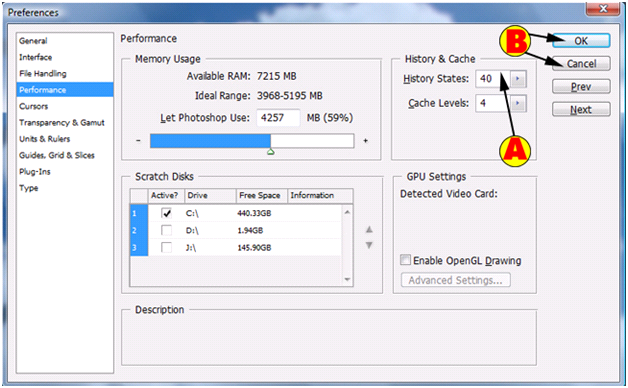The height and width of the screenshot is (388, 628).
Task: Click the 440.33GB free space value
Action: pos(254,213)
